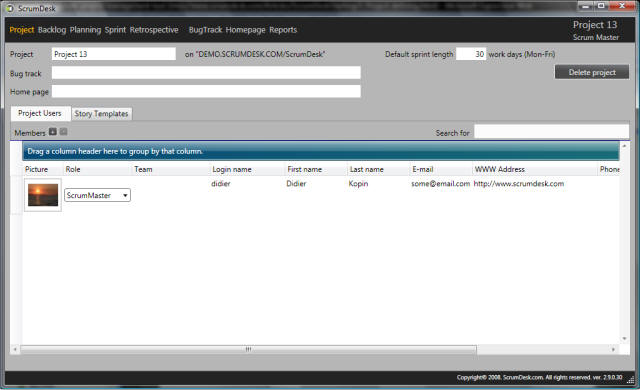Click the Default sprint length field
This screenshot has width=642, height=390.
[471, 54]
